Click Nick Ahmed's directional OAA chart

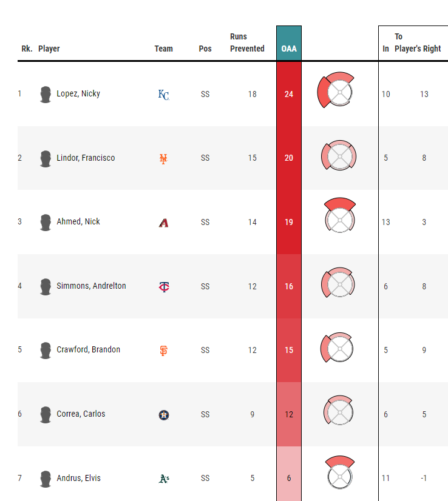[339, 215]
